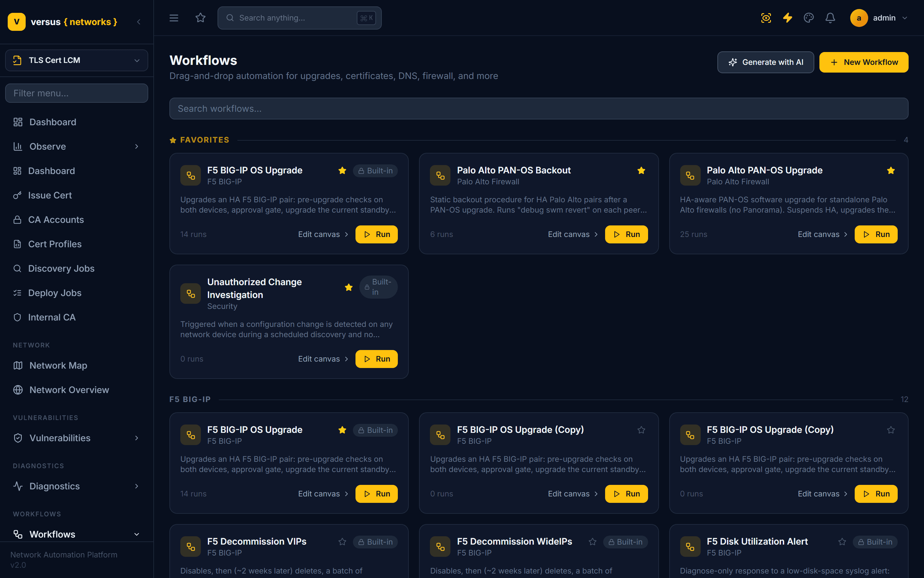Open the TLS Cert LCM dropdown

[77, 60]
